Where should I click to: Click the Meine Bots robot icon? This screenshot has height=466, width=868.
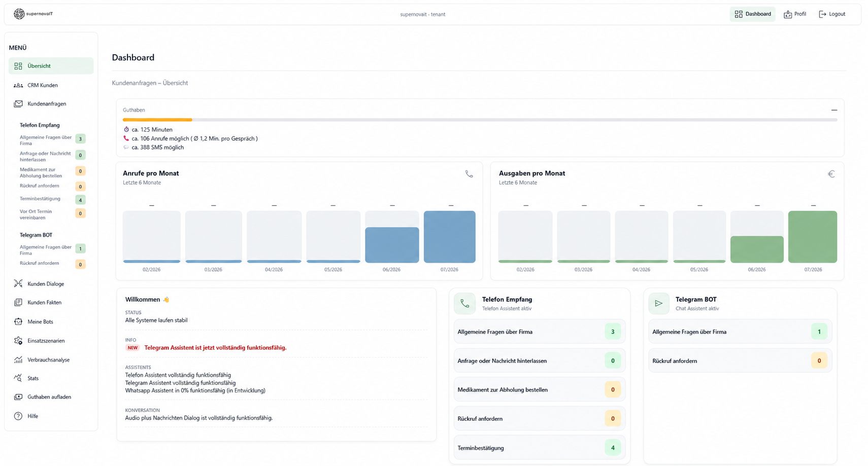[x=18, y=321]
